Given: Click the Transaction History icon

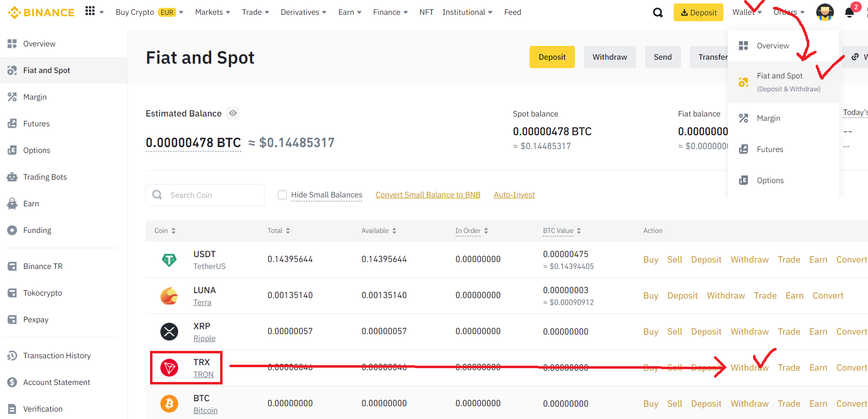Looking at the screenshot, I should click(12, 356).
